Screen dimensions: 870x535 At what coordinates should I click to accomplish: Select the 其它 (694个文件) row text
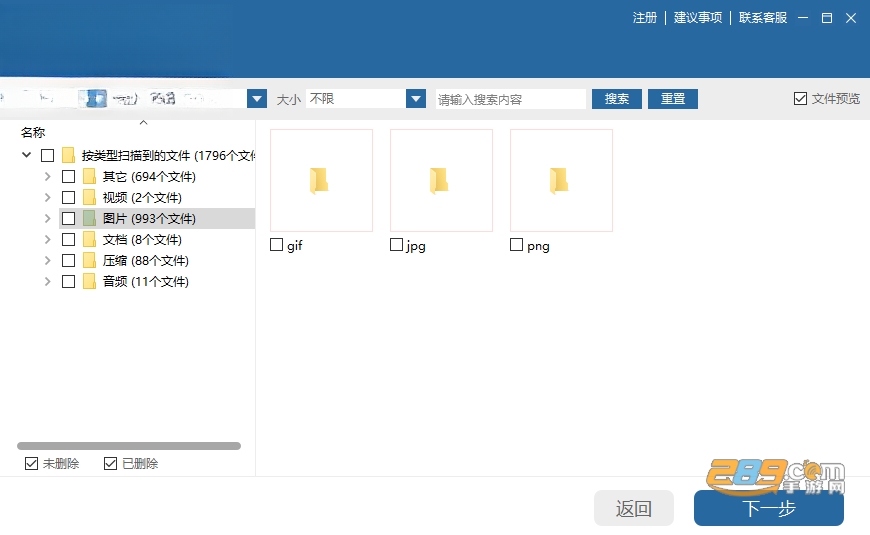[x=149, y=176]
